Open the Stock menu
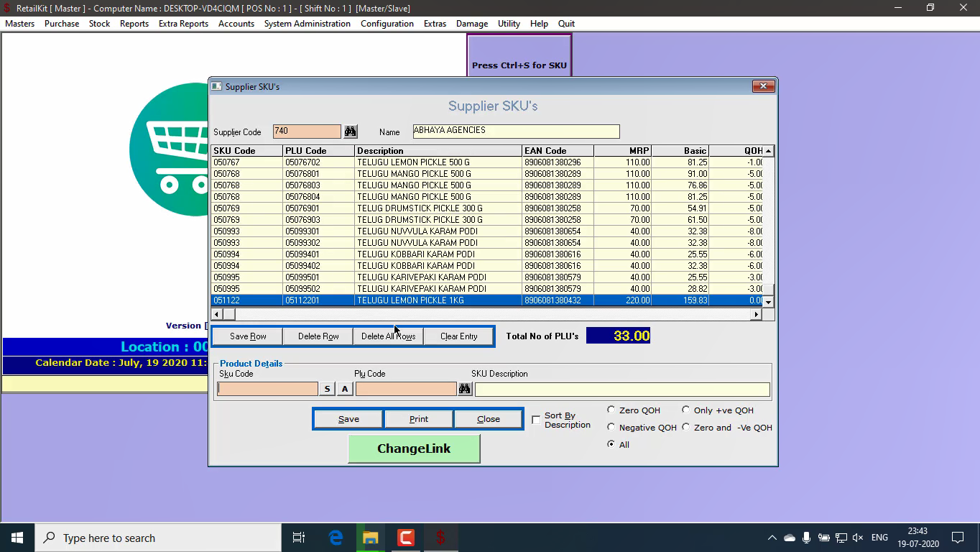This screenshot has height=552, width=980. click(99, 24)
